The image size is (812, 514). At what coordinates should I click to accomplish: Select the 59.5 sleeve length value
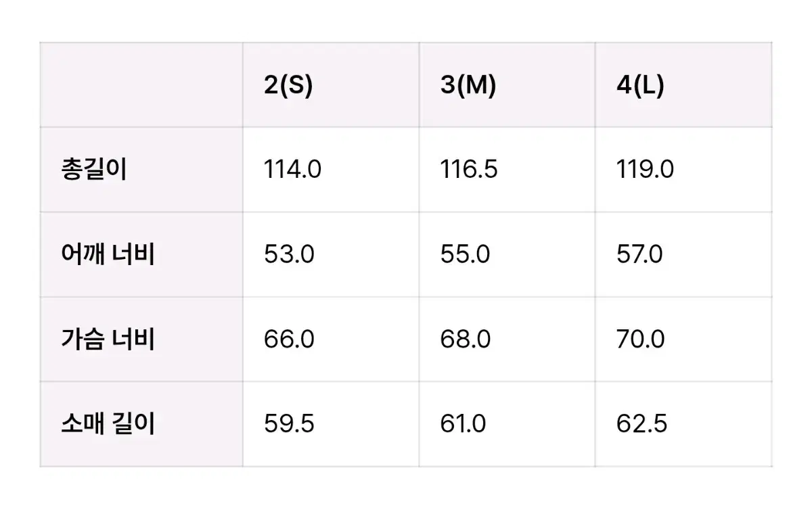point(289,424)
